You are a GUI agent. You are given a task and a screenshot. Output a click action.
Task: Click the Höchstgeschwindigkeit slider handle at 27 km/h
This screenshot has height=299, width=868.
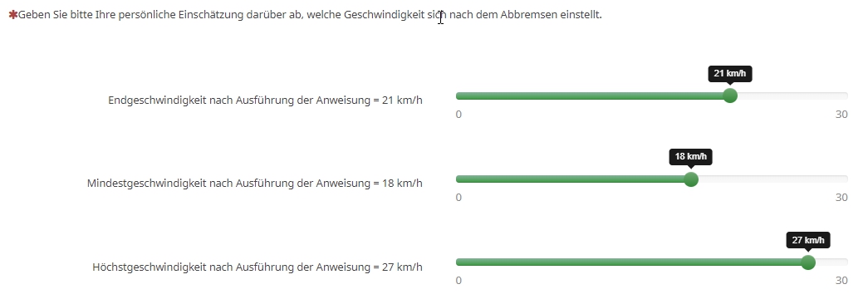point(808,262)
